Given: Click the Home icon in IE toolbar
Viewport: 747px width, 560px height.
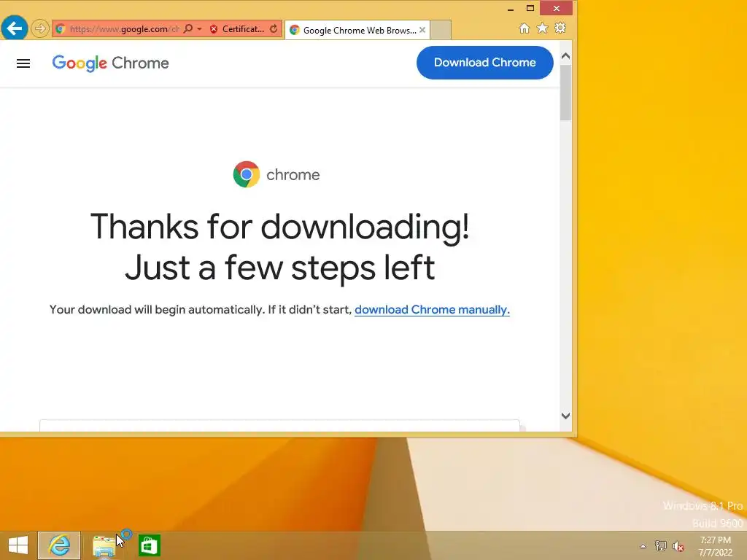Looking at the screenshot, I should (x=524, y=28).
